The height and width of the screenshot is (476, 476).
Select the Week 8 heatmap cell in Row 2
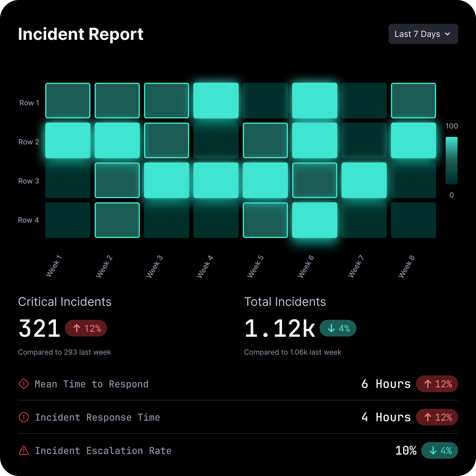[413, 140]
